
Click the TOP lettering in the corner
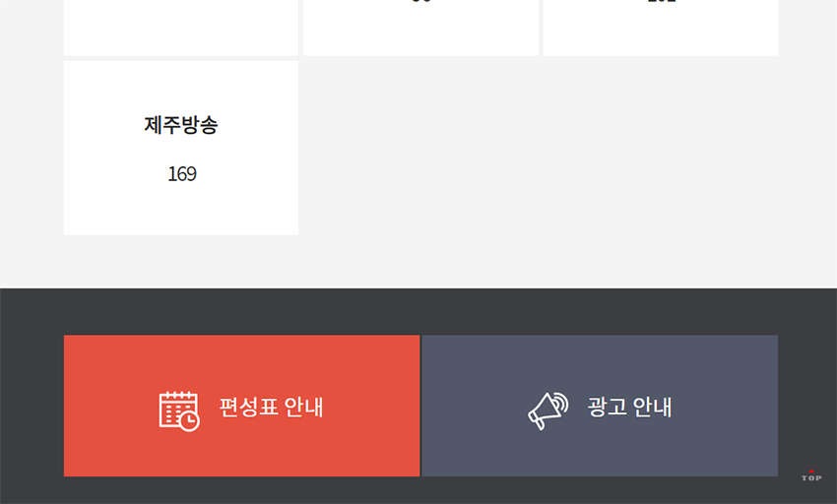(x=811, y=478)
